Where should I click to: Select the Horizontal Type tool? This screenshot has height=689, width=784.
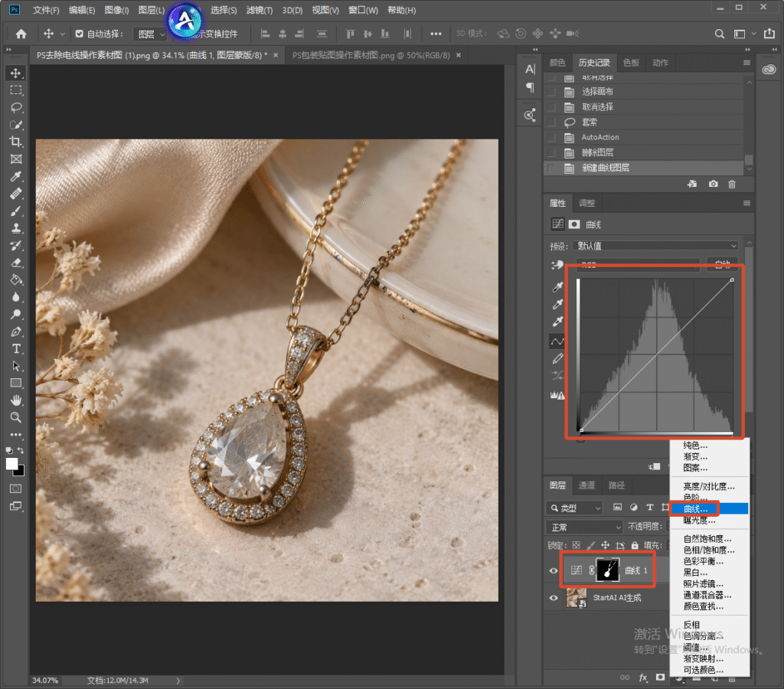tap(16, 348)
